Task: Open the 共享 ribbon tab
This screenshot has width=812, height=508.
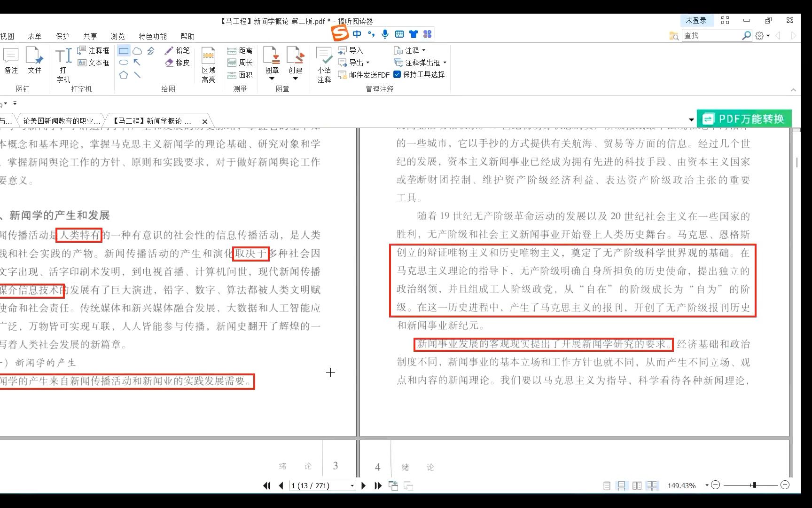Action: [x=90, y=36]
